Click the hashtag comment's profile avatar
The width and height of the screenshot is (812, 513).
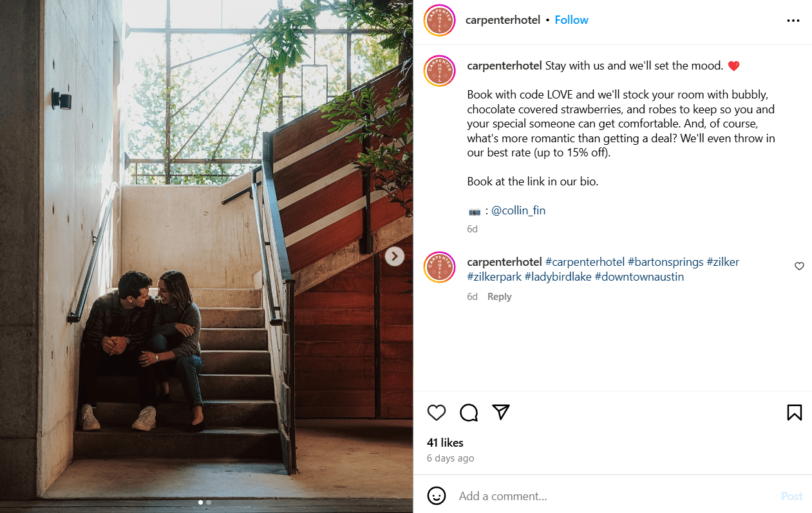point(440,267)
